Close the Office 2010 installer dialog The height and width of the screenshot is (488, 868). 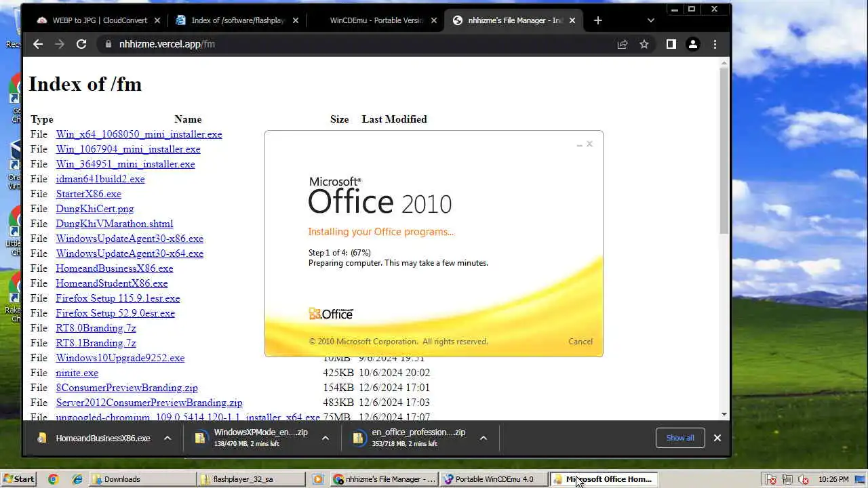(x=590, y=144)
